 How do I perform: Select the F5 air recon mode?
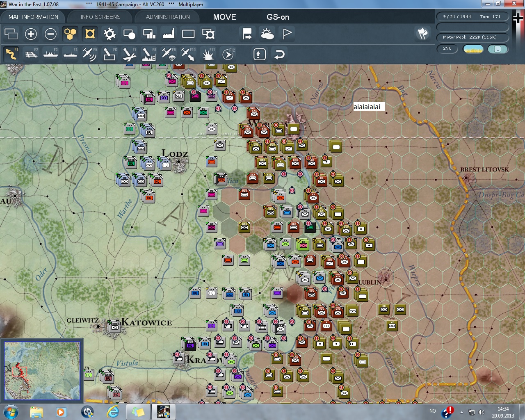(x=90, y=54)
